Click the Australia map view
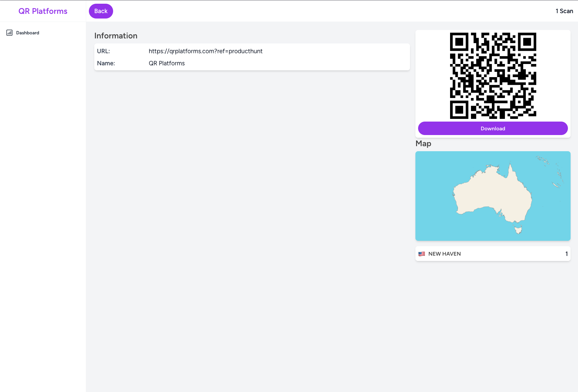 493,196
